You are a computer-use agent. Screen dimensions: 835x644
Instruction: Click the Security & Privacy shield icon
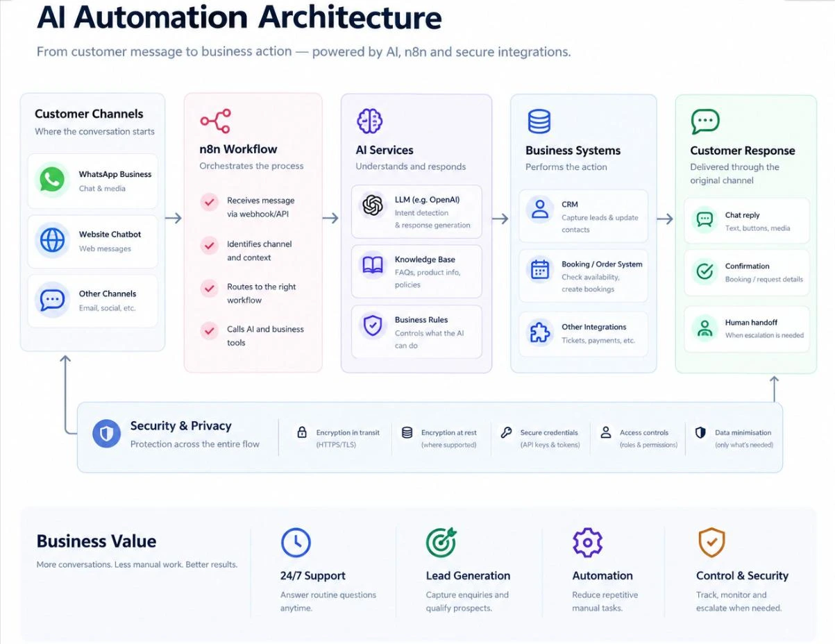pos(106,434)
